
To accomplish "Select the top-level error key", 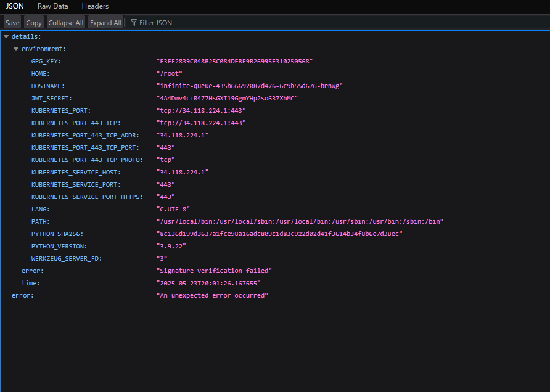I will click(23, 296).
